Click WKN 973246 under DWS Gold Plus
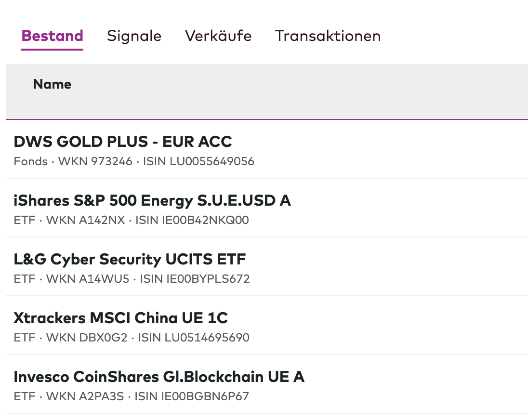 tap(95, 161)
